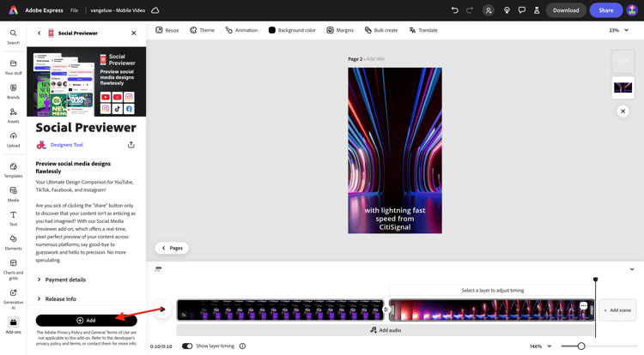
Task: Open Charts and grids panel
Action: [13, 269]
